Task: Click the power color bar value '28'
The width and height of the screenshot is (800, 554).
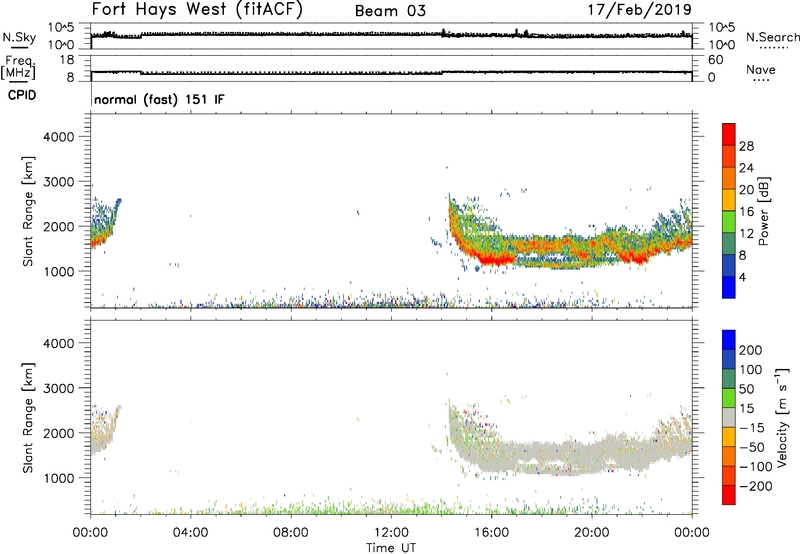Action: pyautogui.click(x=746, y=146)
